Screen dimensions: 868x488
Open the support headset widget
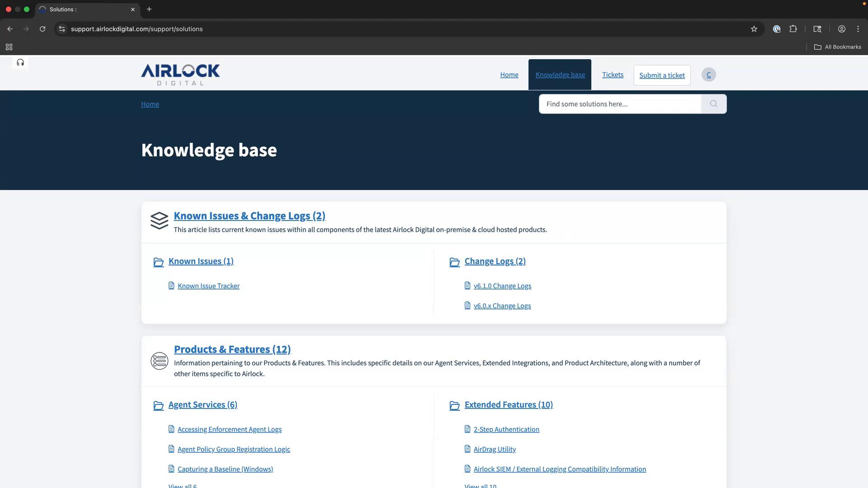point(20,63)
